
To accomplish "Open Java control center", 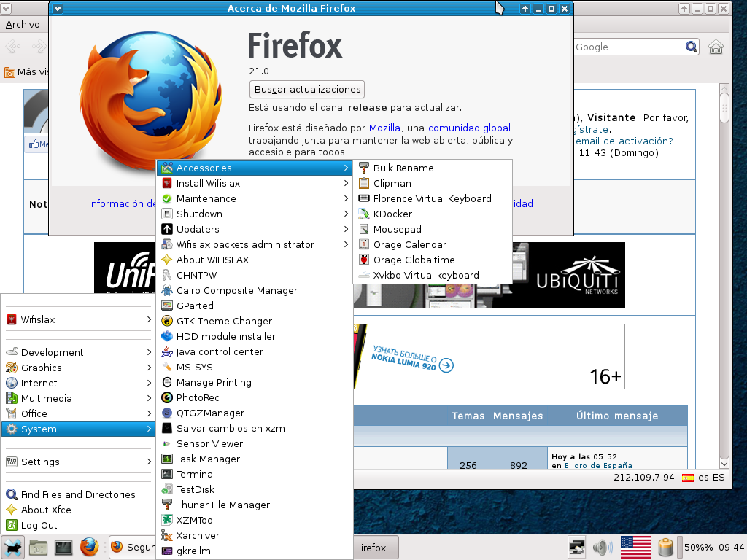I will (x=255, y=351).
